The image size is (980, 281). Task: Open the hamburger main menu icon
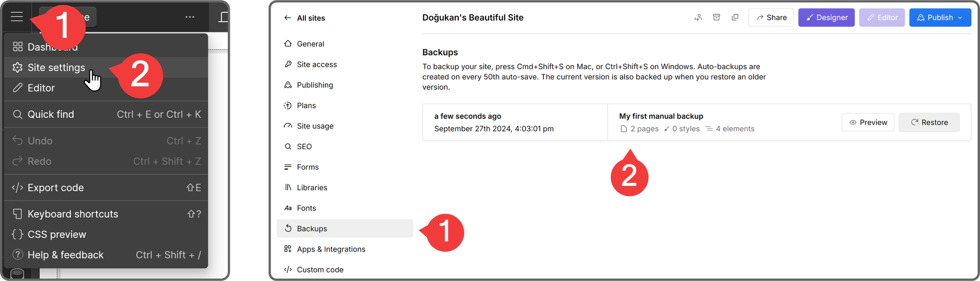tap(17, 17)
